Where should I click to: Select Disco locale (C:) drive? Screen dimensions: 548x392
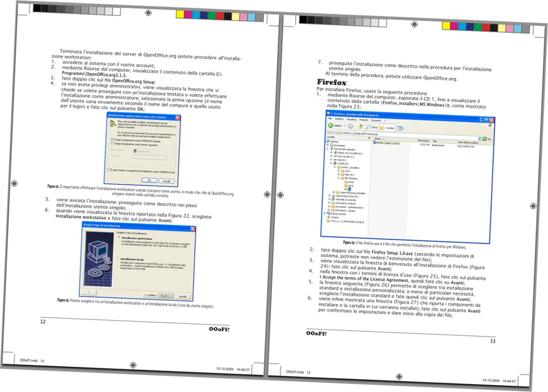(344, 157)
